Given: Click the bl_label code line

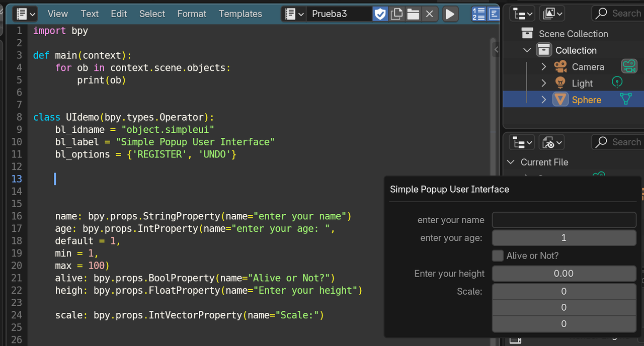Looking at the screenshot, I should tap(165, 142).
